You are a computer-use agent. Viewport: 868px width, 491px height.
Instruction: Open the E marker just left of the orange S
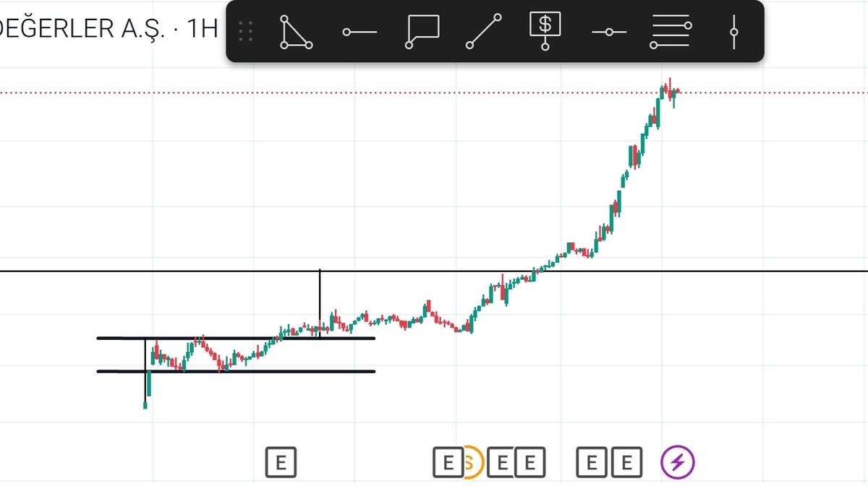448,462
